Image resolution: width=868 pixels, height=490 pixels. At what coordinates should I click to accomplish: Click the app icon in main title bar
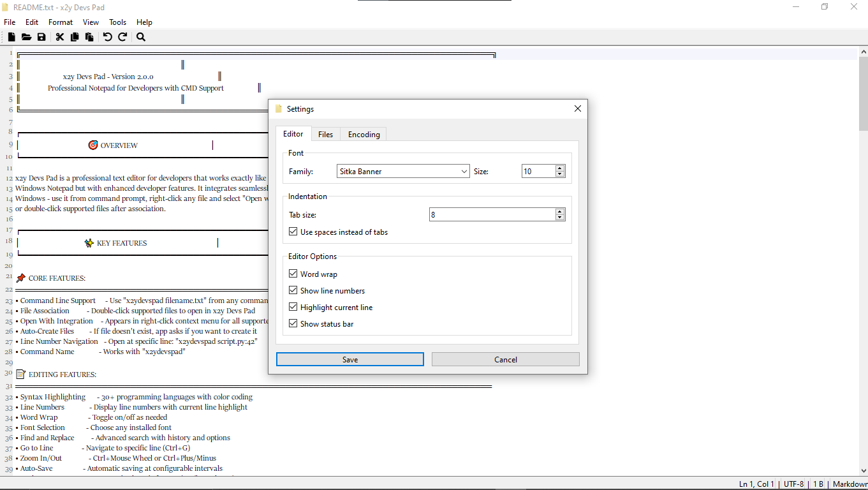pos(6,8)
